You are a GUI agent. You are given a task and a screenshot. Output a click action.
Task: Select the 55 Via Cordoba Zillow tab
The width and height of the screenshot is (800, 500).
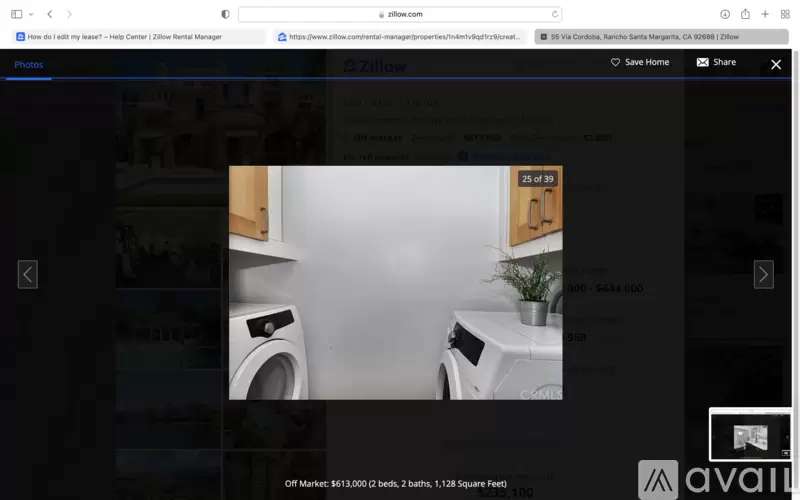[x=661, y=37]
